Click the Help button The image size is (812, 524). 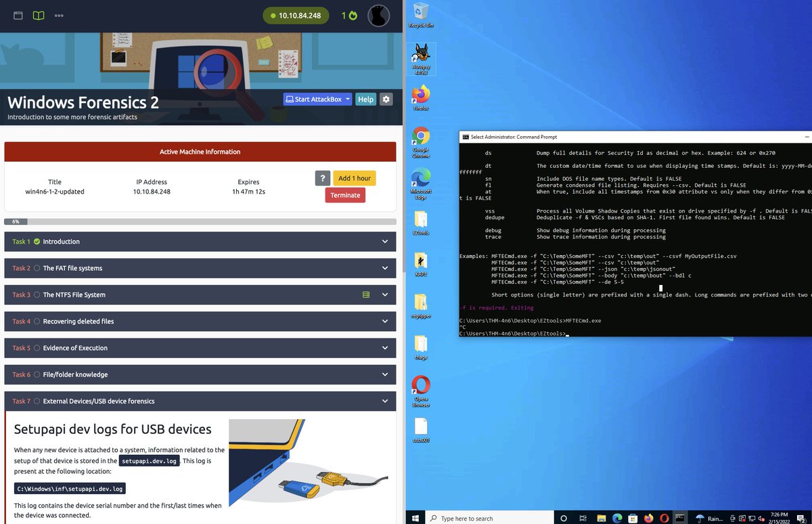365,99
